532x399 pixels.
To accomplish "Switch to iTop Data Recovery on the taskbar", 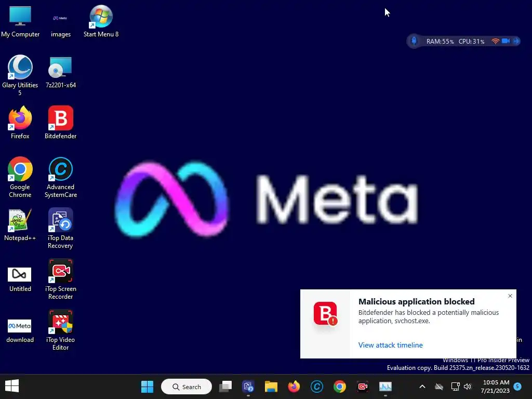I will (248, 387).
